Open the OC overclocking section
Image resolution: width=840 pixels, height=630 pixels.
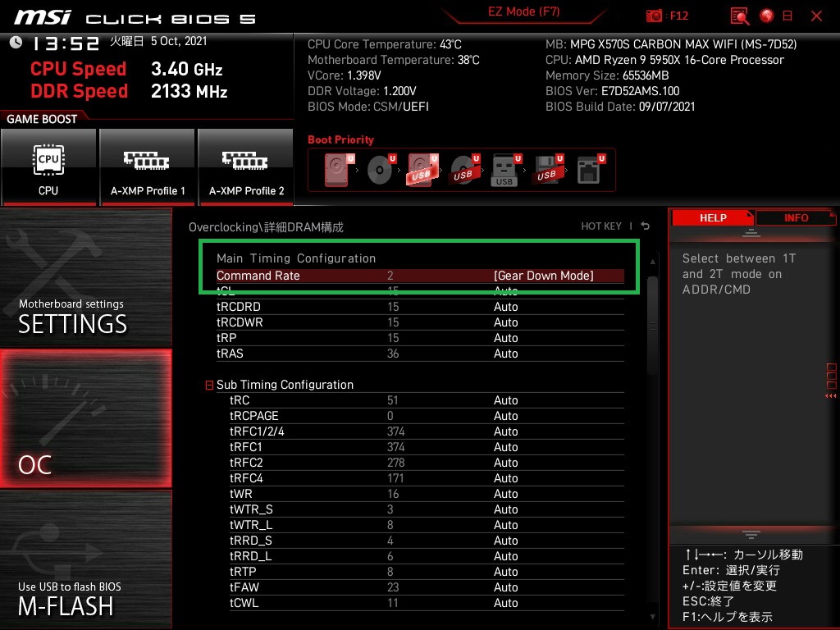tap(85, 418)
